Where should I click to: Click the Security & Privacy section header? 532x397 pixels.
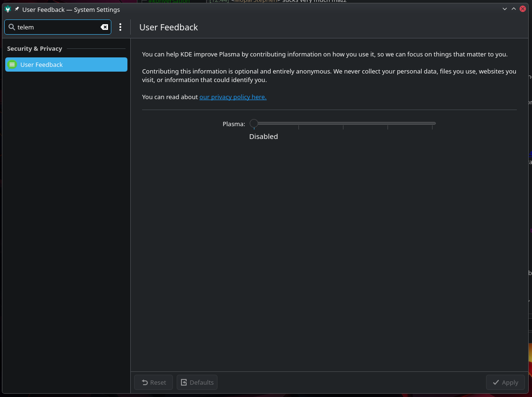tap(35, 48)
